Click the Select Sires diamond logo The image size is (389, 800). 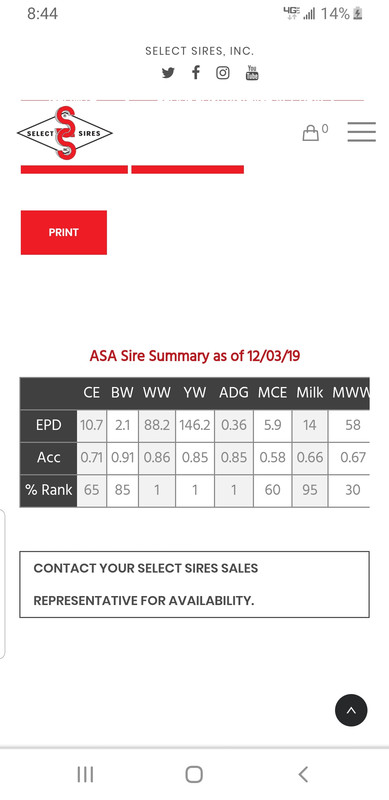tap(65, 133)
